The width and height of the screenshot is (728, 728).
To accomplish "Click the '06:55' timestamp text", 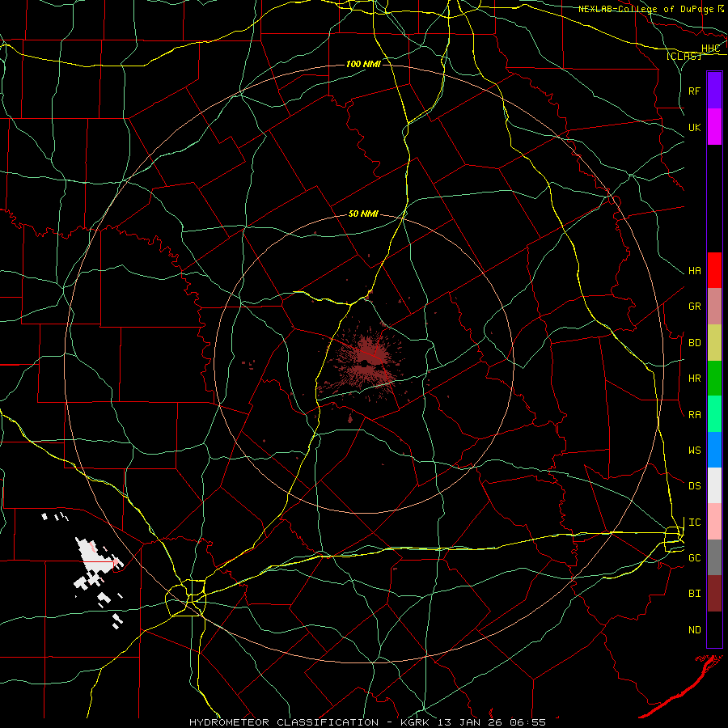I will pos(528,722).
